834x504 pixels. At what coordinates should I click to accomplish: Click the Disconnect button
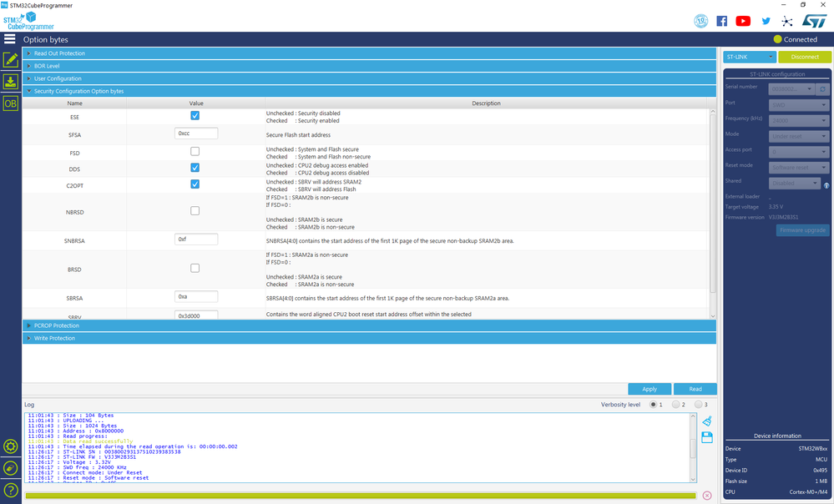[805, 57]
